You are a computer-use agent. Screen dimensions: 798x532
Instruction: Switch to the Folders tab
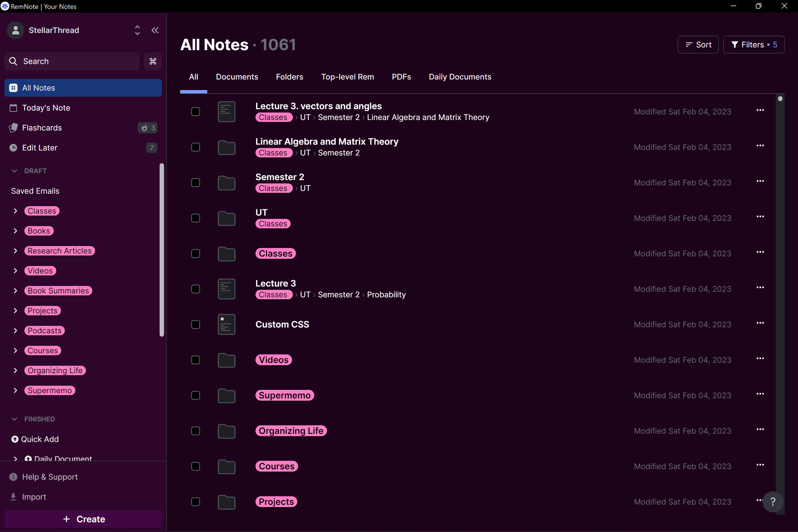290,77
